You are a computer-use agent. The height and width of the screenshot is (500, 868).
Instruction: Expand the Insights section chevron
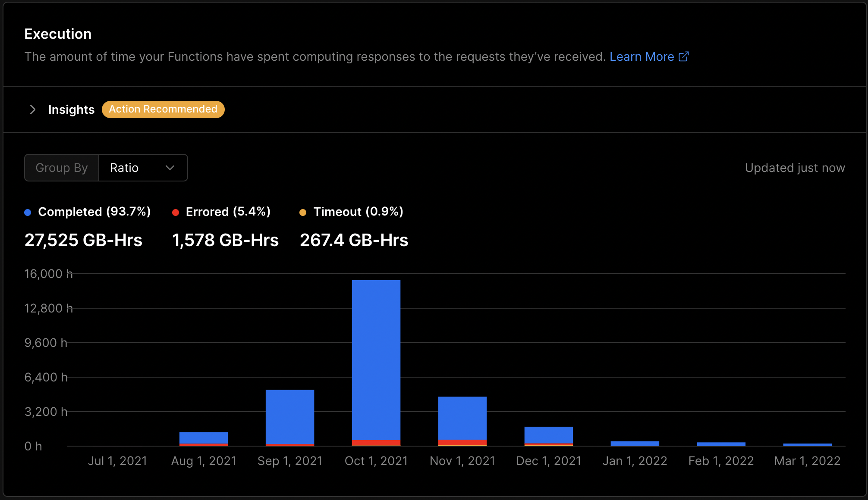[32, 109]
